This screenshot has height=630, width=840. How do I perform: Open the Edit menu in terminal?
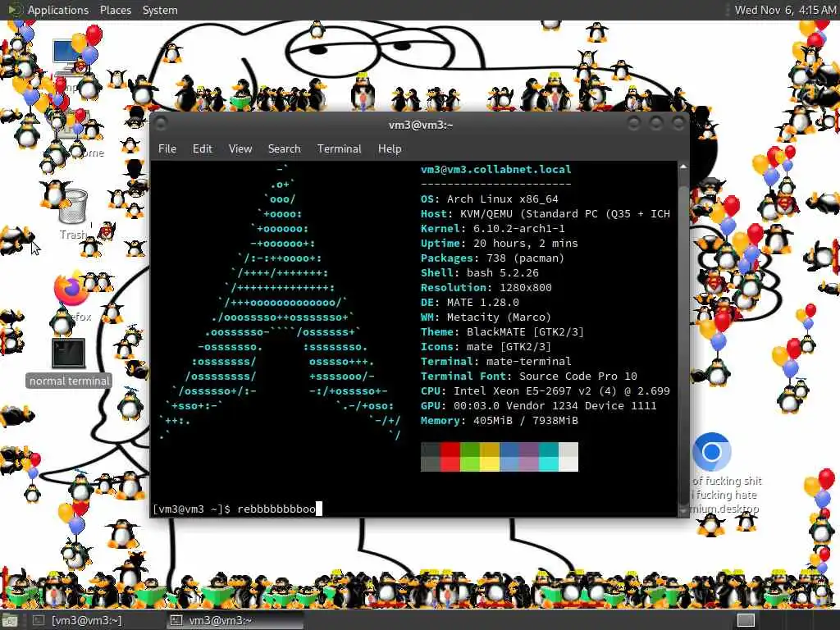202,149
